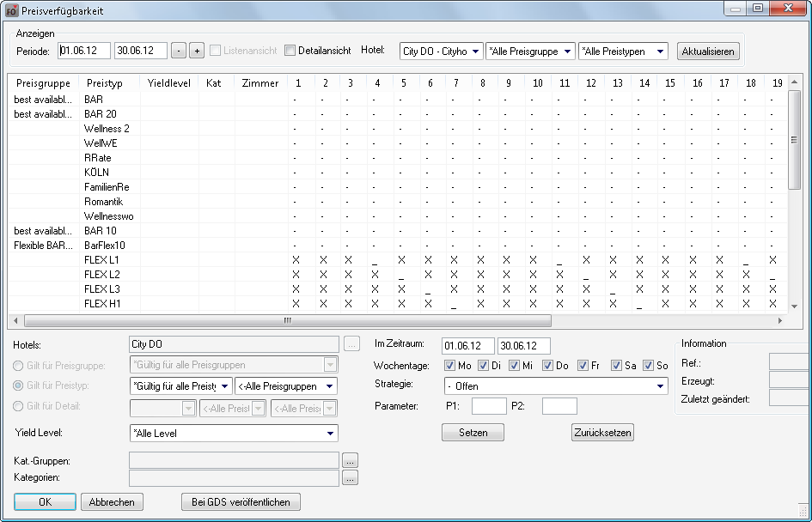Click the horizontal scroll-right arrow
812x522 pixels.
point(780,321)
